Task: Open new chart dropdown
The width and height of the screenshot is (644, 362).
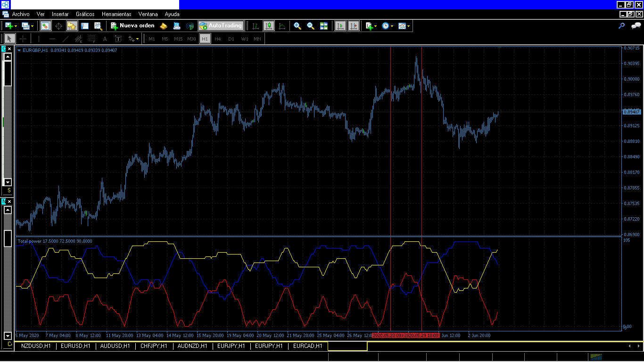Action: tap(11, 26)
